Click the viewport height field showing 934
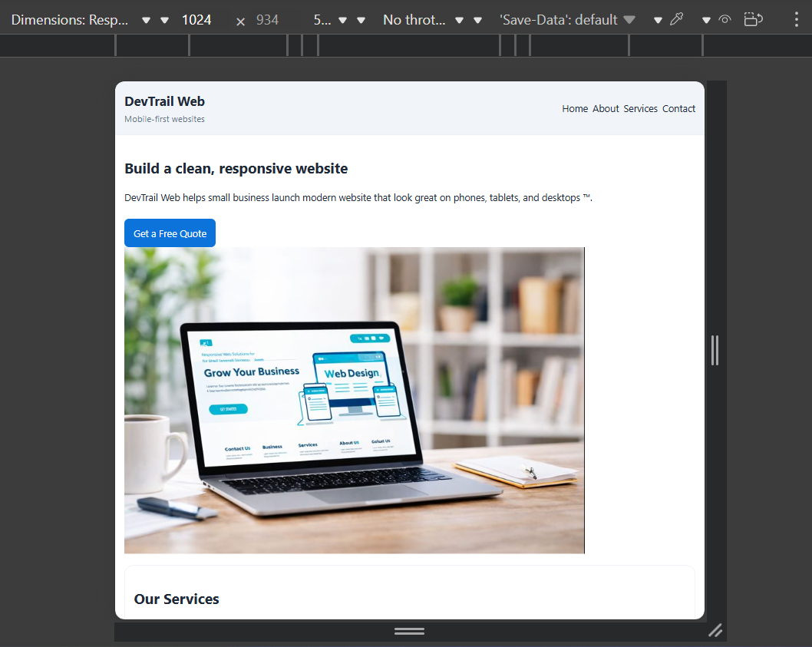This screenshot has width=812, height=647. (267, 20)
